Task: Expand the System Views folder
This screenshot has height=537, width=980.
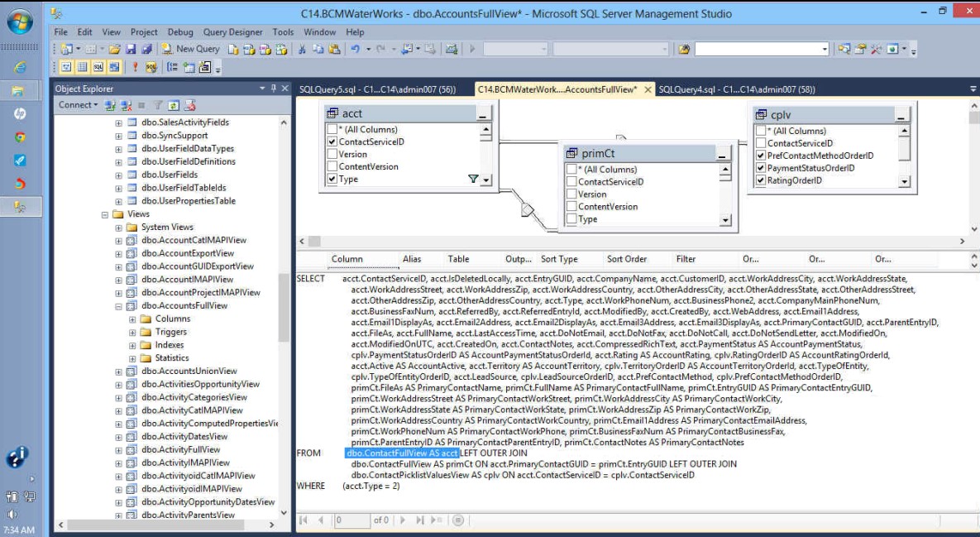Action: (x=119, y=228)
